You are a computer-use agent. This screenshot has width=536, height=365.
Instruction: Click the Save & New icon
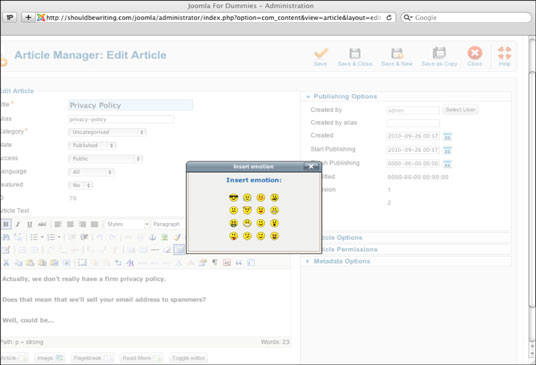click(397, 57)
